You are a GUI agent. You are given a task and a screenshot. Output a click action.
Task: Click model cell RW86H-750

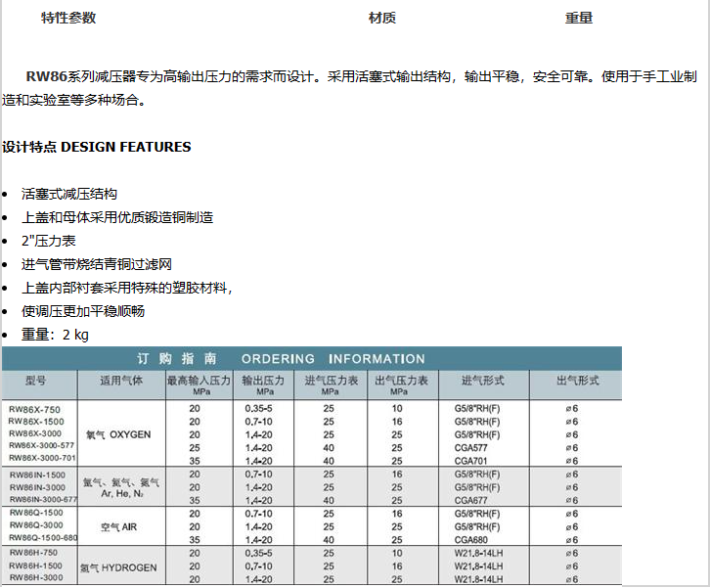point(33,553)
